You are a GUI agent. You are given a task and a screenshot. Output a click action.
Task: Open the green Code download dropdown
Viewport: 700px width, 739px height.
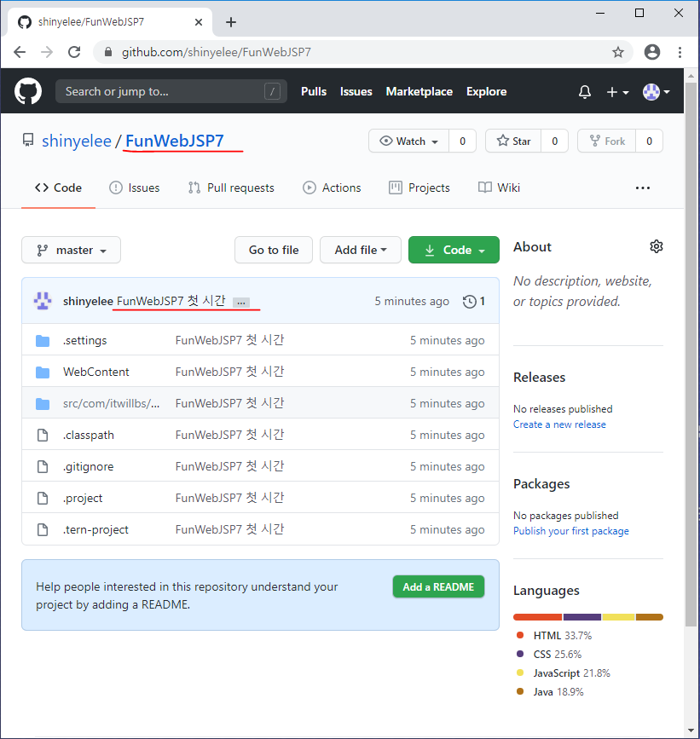454,250
